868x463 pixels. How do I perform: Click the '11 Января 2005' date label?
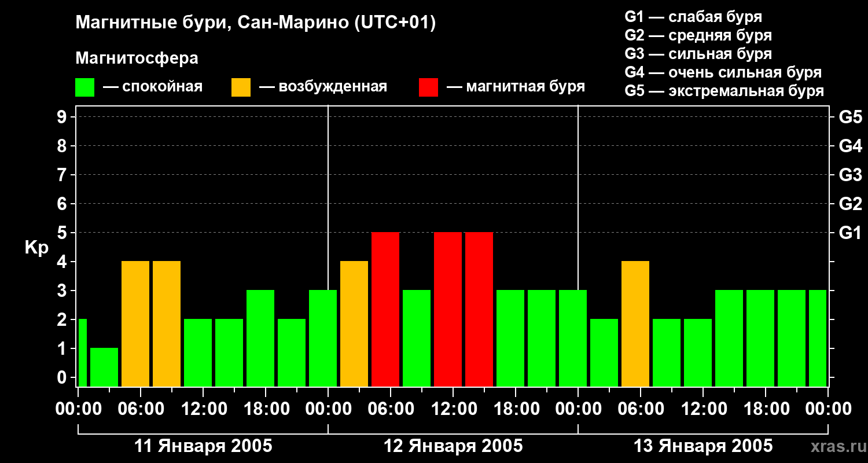pyautogui.click(x=203, y=446)
